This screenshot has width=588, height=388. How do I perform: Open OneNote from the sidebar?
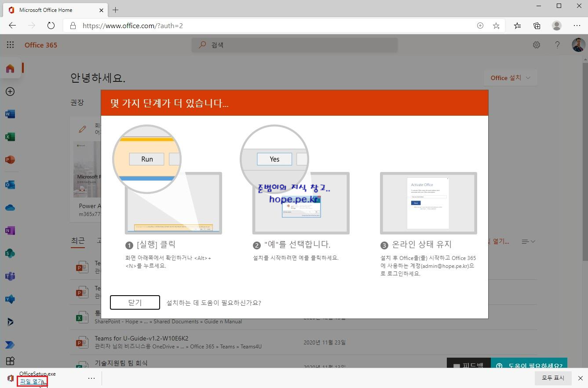10,231
